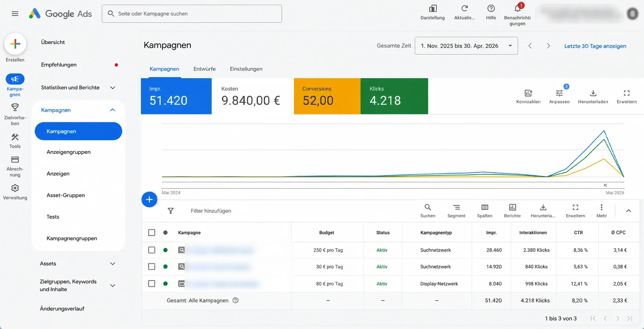Click the Darstellung icon
Image resolution: width=644 pixels, height=329 pixels.
click(x=433, y=8)
